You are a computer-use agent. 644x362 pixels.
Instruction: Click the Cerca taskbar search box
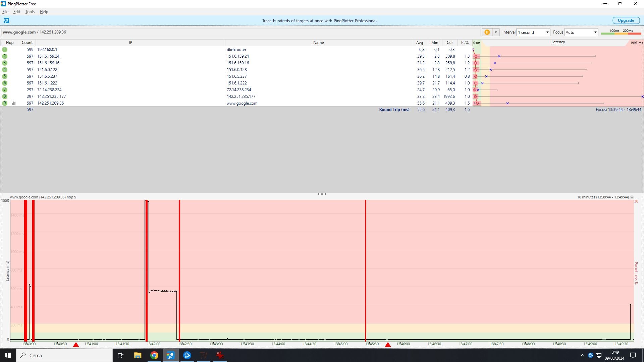click(64, 355)
